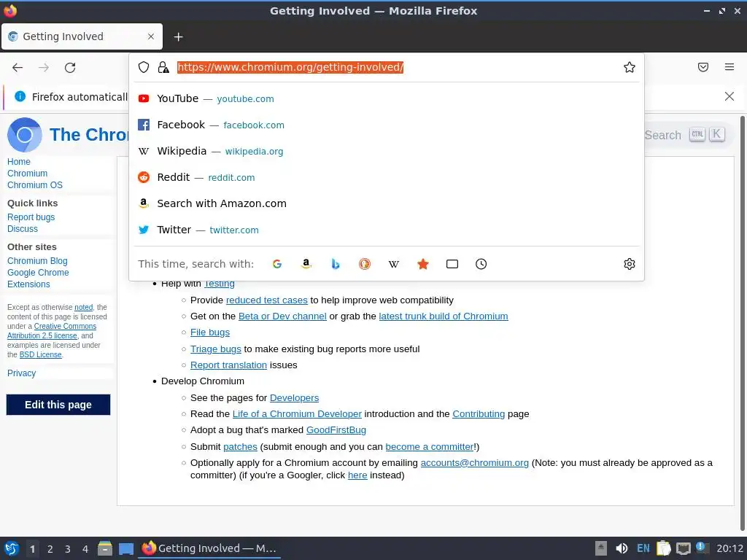Dismiss the Firefox notification bar
Image resolution: width=747 pixels, height=560 pixels.
[x=729, y=97]
